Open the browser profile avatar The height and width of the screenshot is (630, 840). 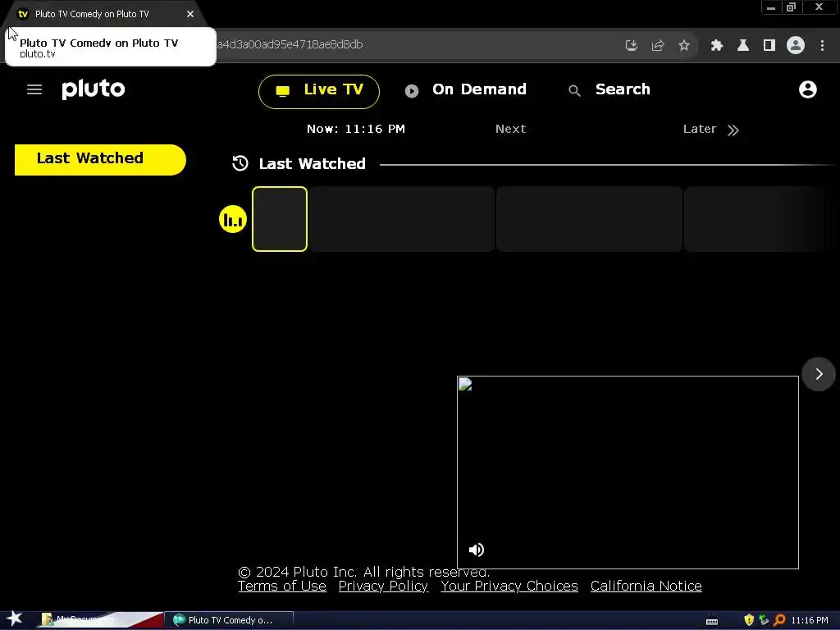click(x=796, y=45)
